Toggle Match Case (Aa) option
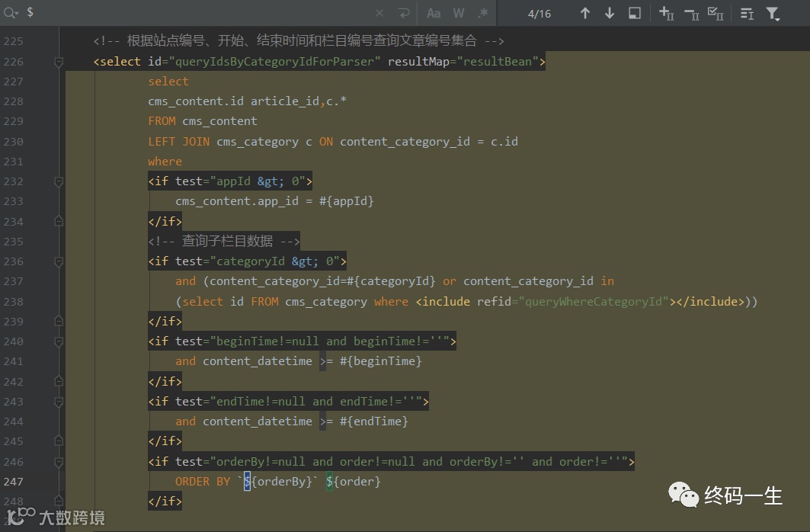The height and width of the screenshot is (532, 810). pos(434,13)
